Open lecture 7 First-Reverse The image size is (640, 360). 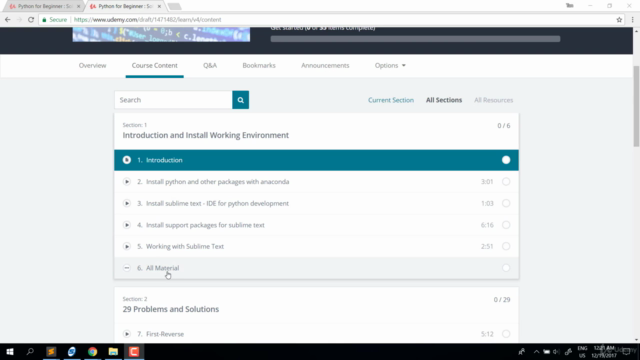[316, 334]
